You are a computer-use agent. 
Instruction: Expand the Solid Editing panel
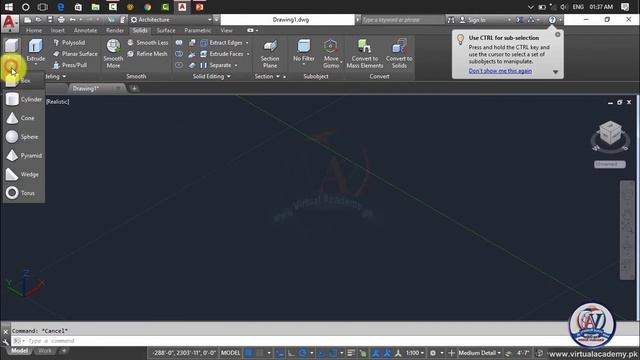(211, 76)
